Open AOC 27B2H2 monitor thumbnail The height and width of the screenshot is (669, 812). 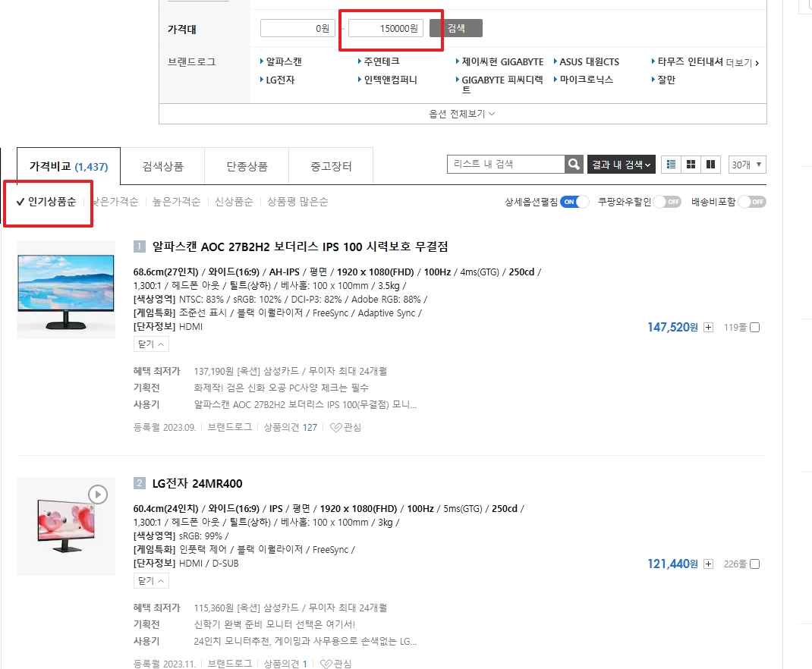point(66,290)
